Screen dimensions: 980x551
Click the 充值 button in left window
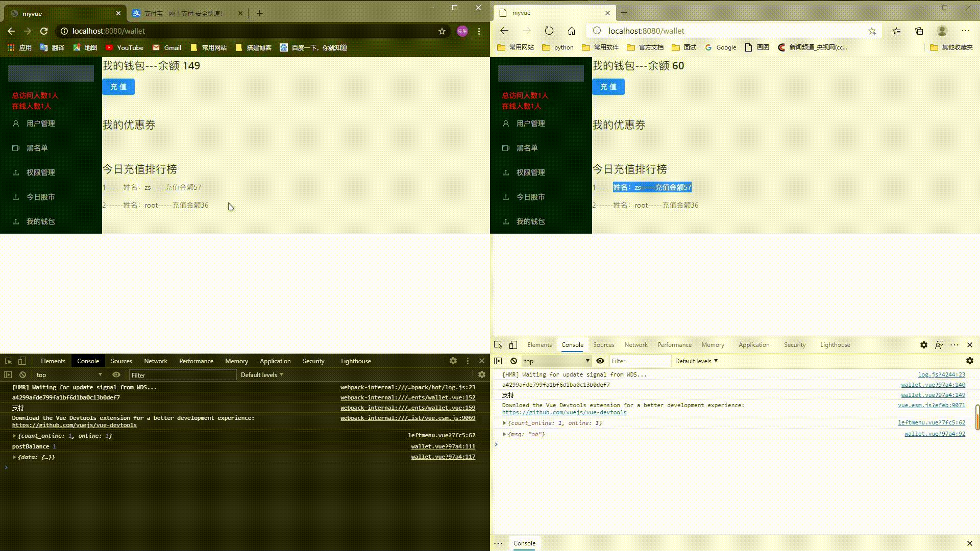tap(118, 87)
